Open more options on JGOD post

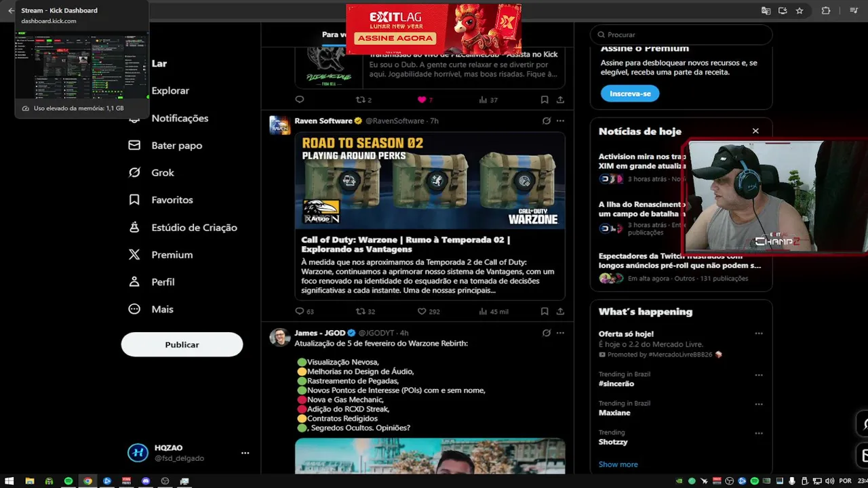(560, 333)
